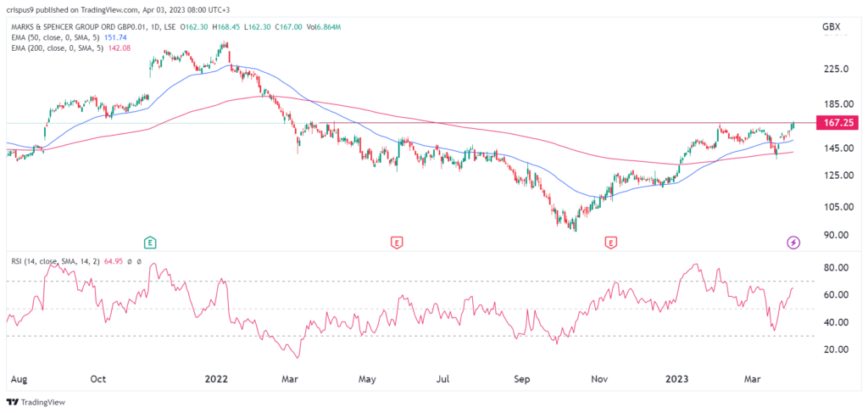Click the RSI axis 20.00 label
868x413 pixels.
(x=837, y=349)
